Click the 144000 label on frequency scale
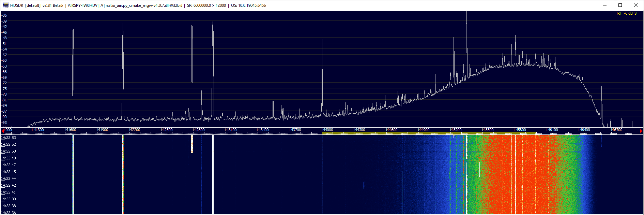The width and height of the screenshot is (644, 215). (x=327, y=130)
